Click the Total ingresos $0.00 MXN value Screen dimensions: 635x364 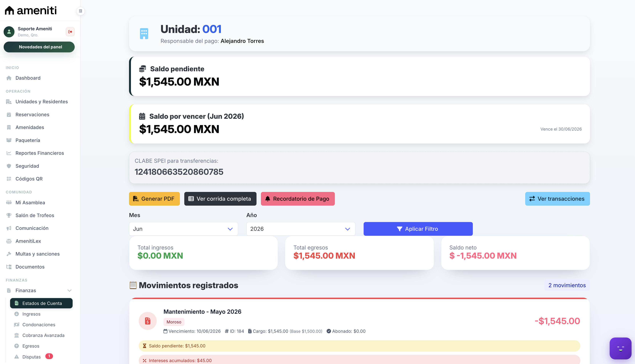160,256
